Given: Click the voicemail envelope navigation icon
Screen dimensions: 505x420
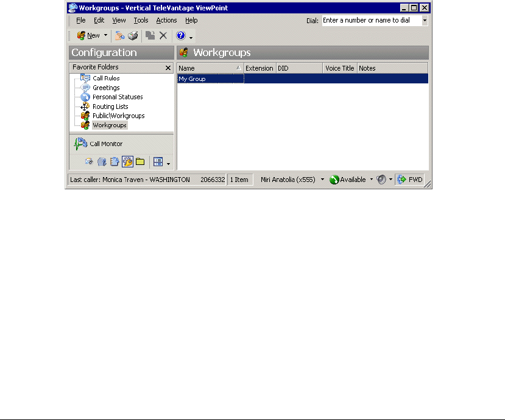Looking at the screenshot, I should (89, 161).
